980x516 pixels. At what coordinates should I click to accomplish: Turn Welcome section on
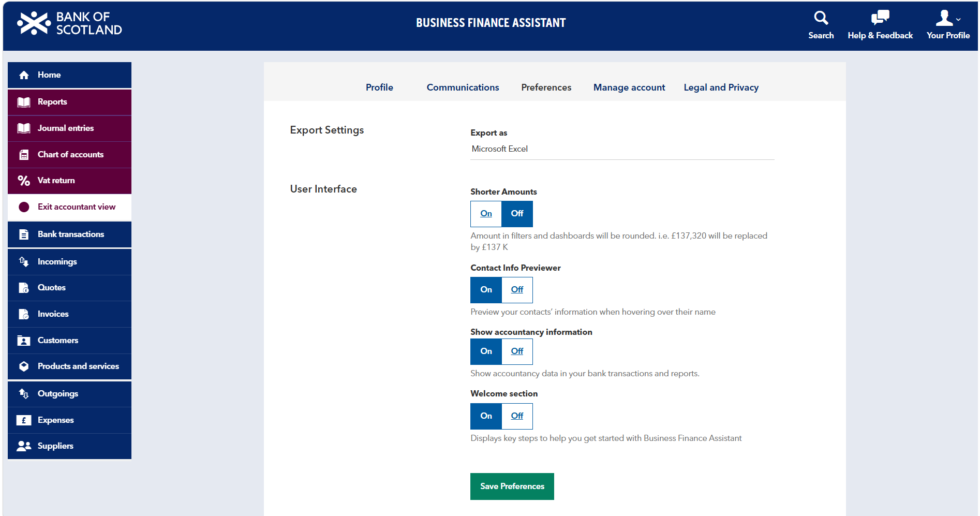coord(486,416)
